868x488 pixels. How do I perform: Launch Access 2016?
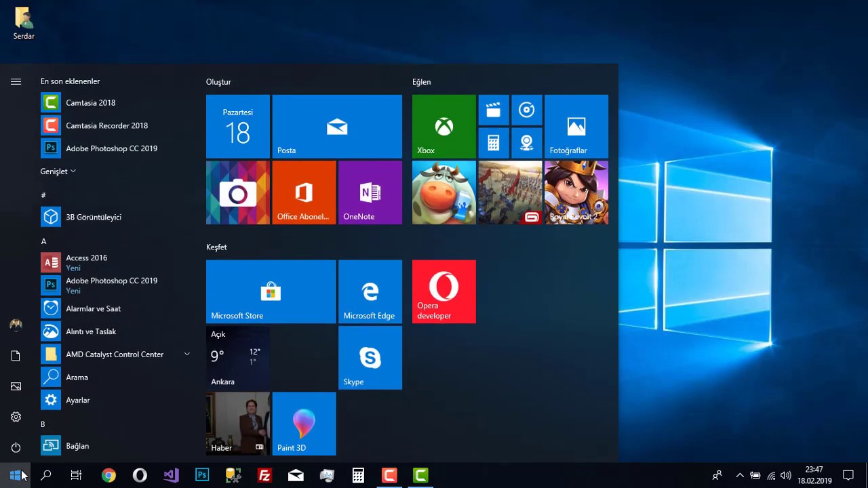coord(115,262)
